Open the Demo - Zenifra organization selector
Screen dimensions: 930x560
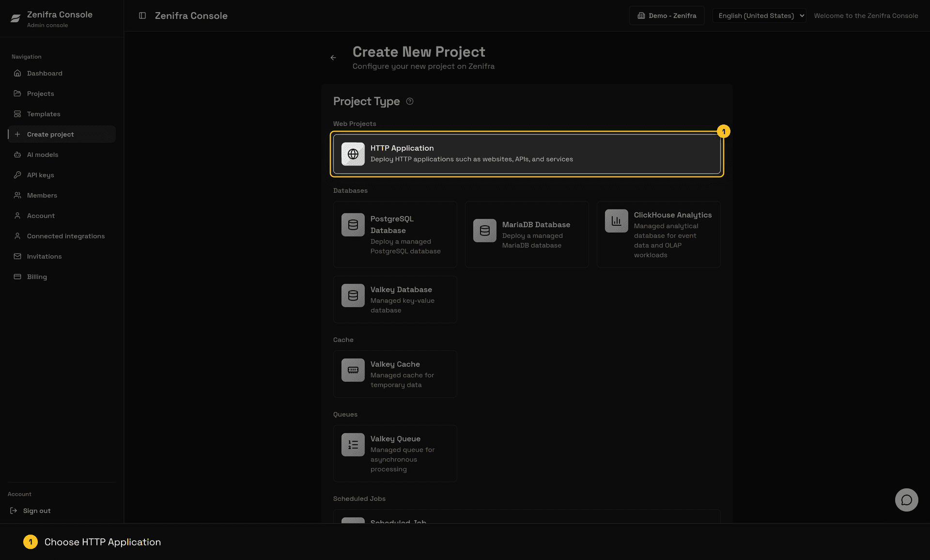pos(667,16)
